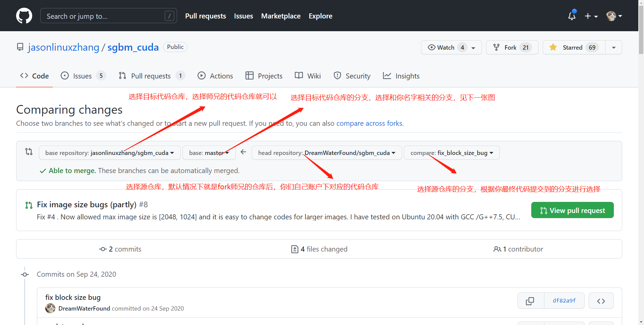Expand the head repository dropdown
Image resolution: width=644 pixels, height=325 pixels.
pos(327,153)
